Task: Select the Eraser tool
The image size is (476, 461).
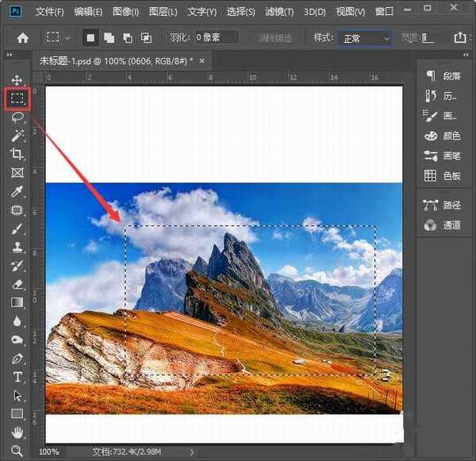Action: (x=17, y=283)
